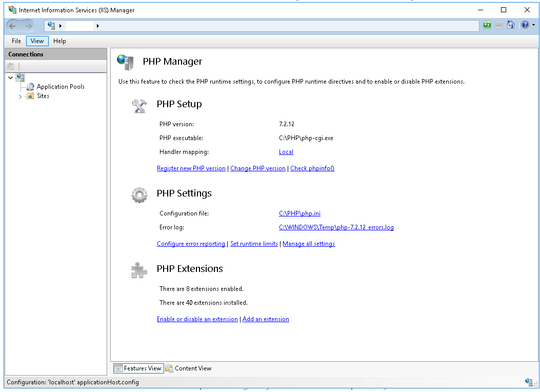Go back using the navigation arrow
Viewport: 540px width, 392px height.
click(12, 26)
